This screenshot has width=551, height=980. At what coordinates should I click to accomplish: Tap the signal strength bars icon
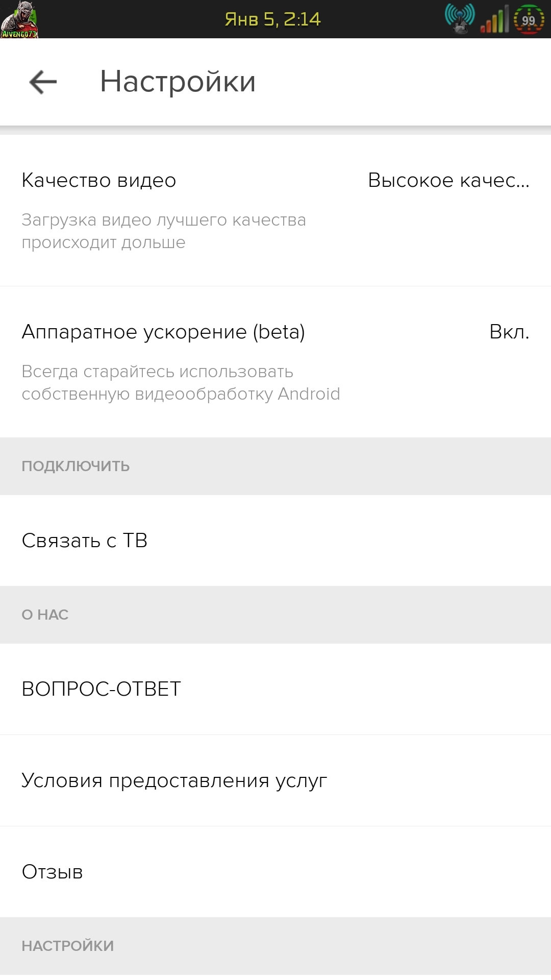(x=494, y=20)
